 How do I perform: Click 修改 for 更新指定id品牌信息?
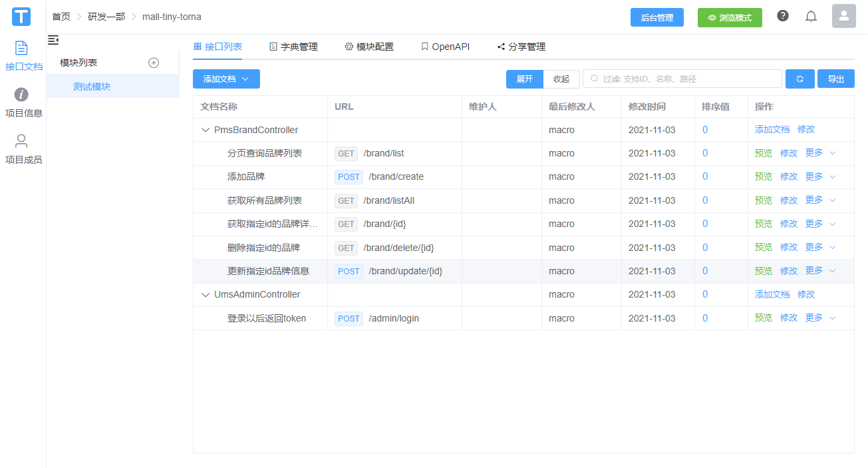click(x=789, y=271)
